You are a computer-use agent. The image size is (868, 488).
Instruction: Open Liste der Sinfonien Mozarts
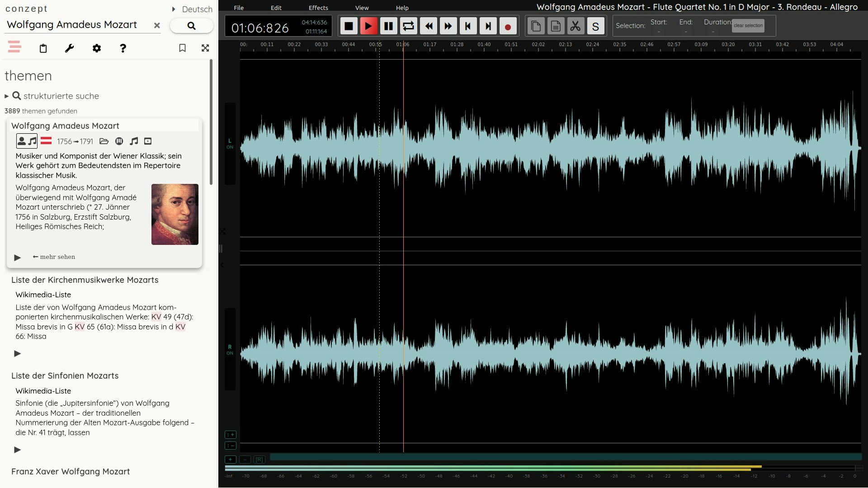[x=65, y=375]
